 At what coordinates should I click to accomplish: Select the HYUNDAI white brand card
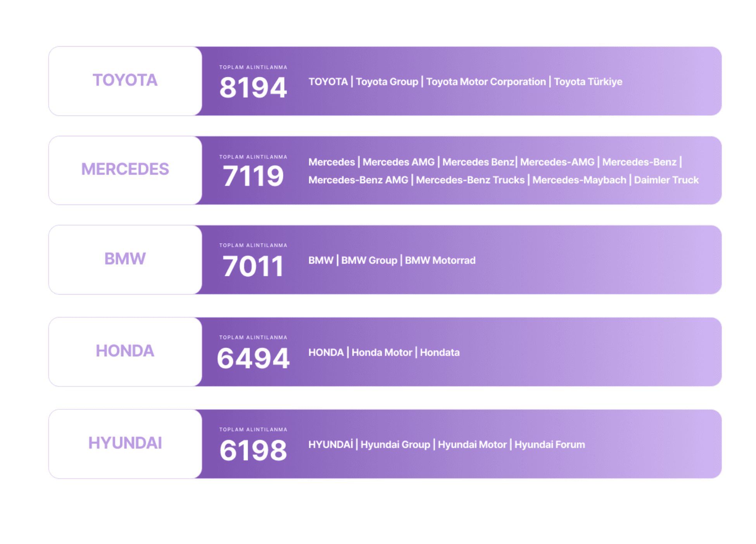tap(125, 444)
